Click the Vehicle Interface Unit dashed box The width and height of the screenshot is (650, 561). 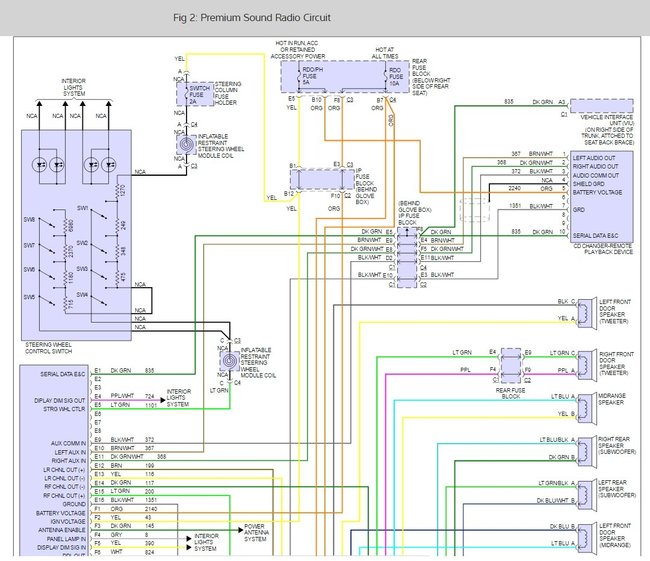click(x=602, y=106)
